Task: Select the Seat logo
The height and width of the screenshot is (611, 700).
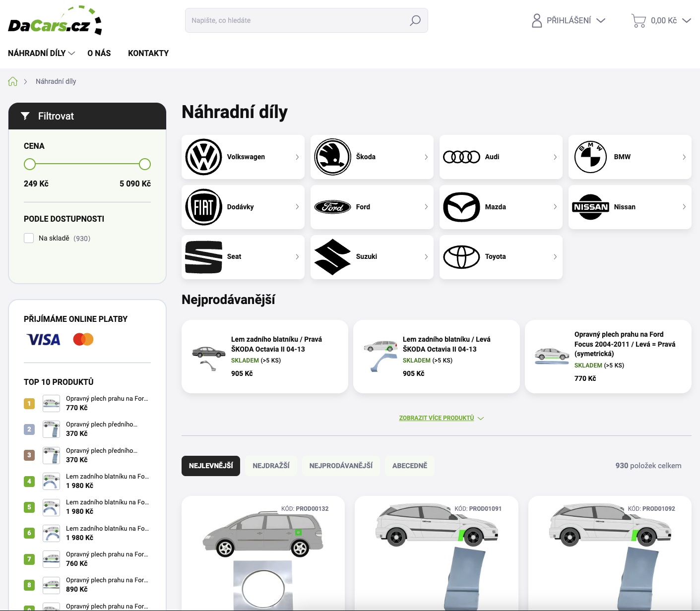Action: (203, 257)
